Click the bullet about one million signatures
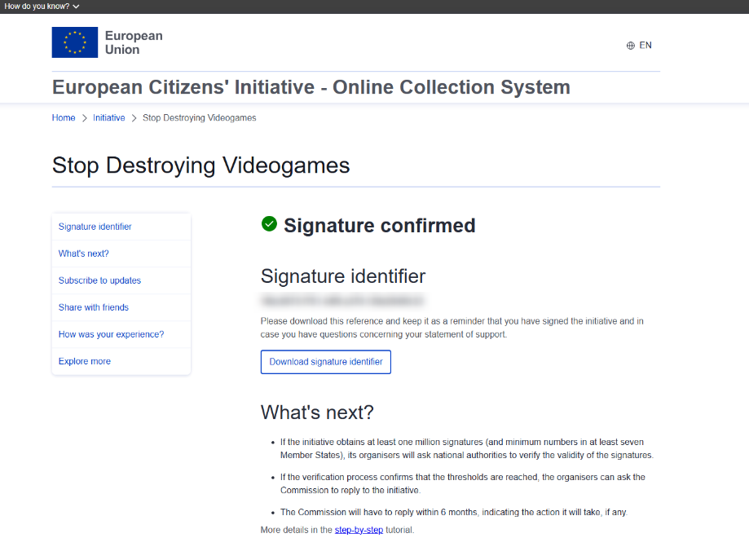Viewport: 749px width, 560px height. point(467,448)
